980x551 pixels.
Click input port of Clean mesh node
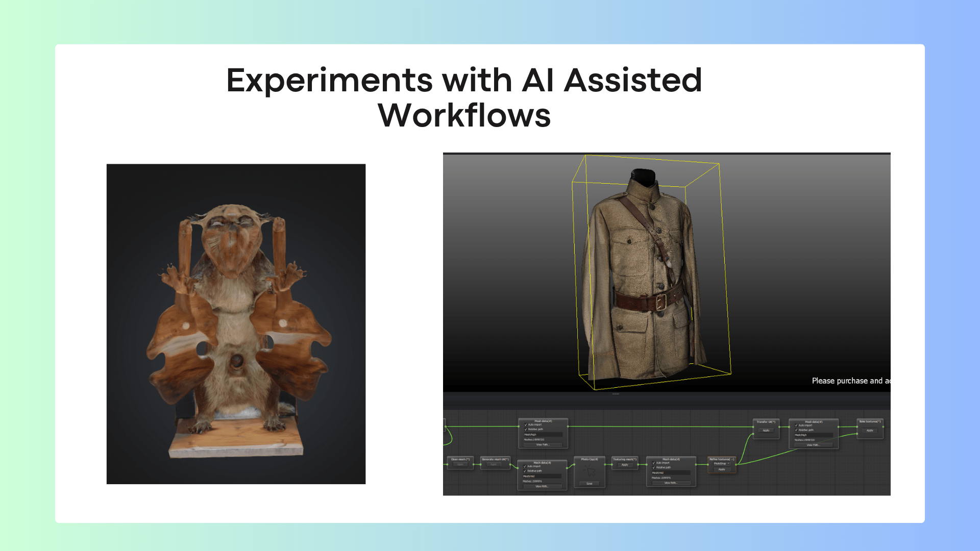[448, 464]
